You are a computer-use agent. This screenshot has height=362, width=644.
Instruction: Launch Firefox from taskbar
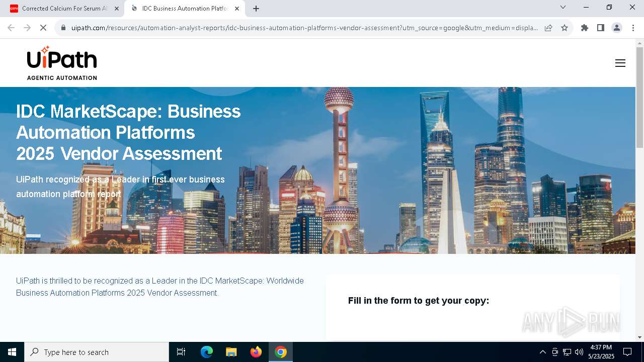point(256,352)
